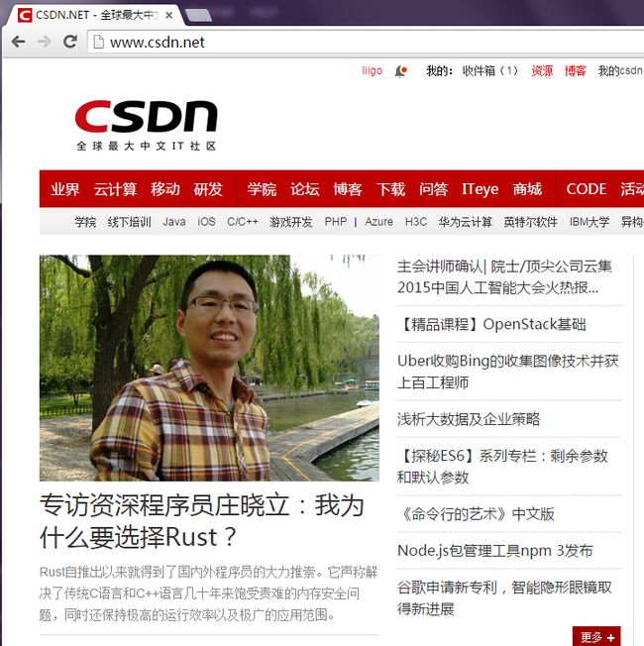Viewport: 644px width, 646px height.
Task: Click the Java sub-navigation link
Action: pos(174,222)
